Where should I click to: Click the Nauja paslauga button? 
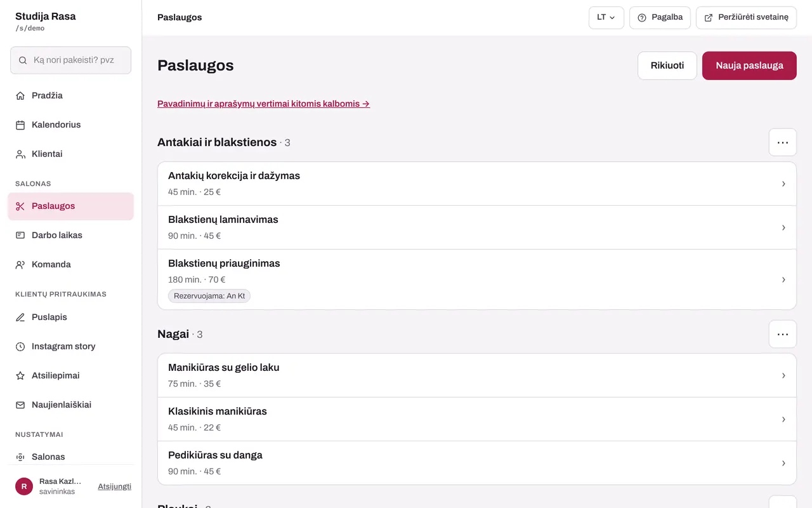click(x=749, y=65)
